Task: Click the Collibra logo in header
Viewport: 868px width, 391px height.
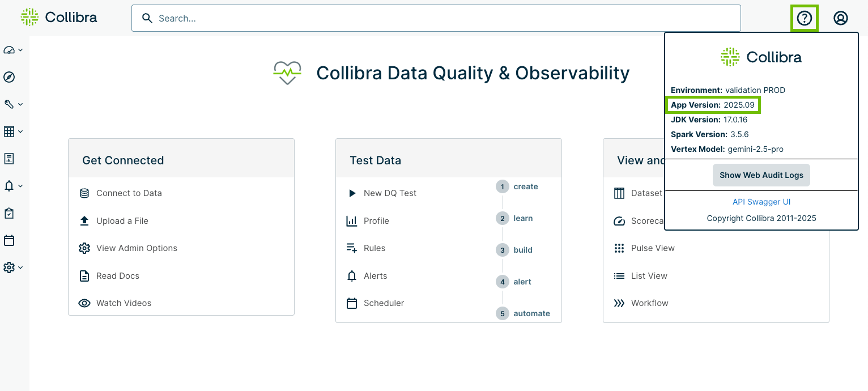Action: pyautogui.click(x=59, y=18)
